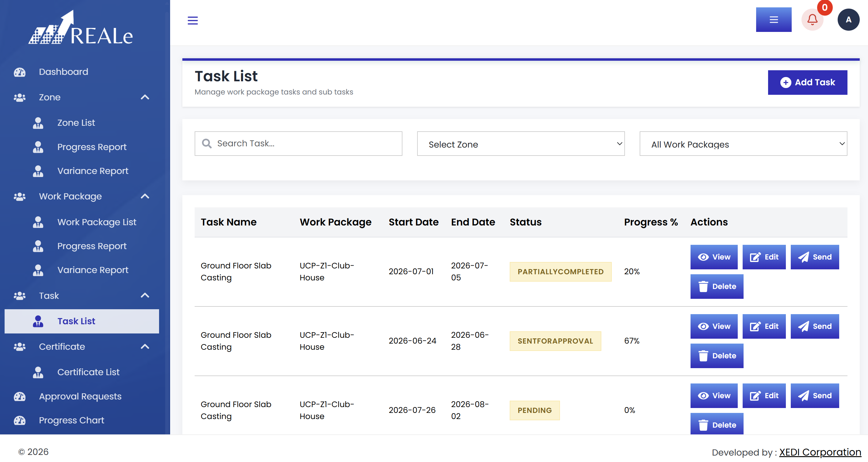
Task: Click the Zone List person icon
Action: click(38, 123)
